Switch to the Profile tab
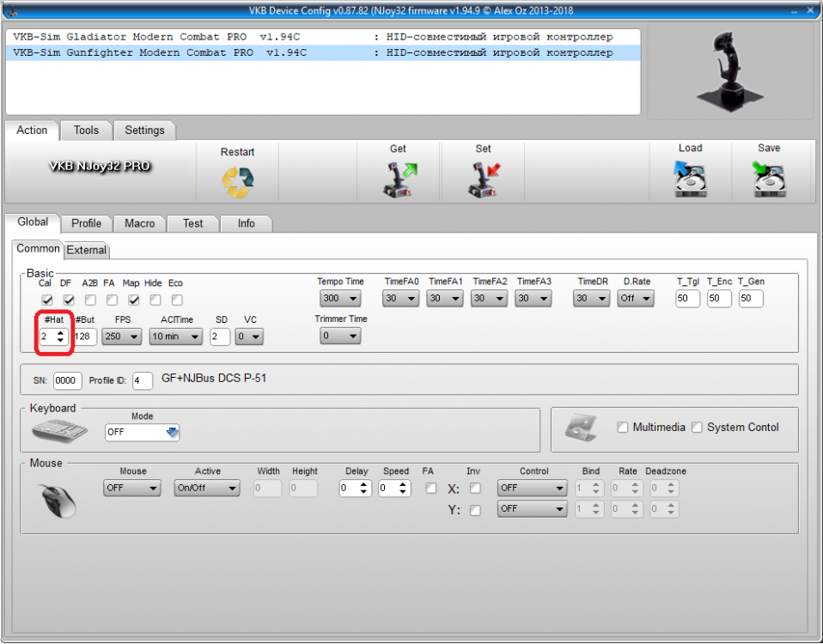Viewport: 823px width, 644px height. pos(86,223)
